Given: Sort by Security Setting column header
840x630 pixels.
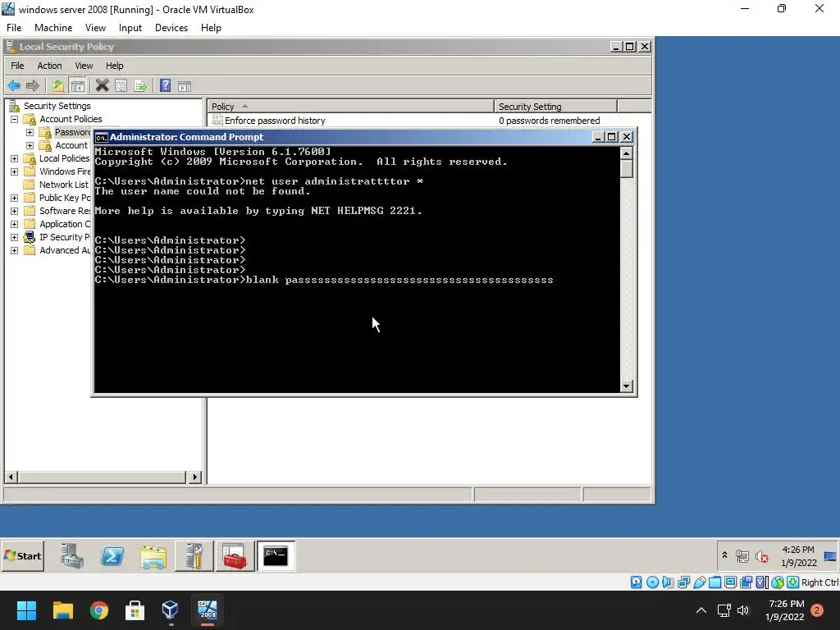Looking at the screenshot, I should click(555, 106).
